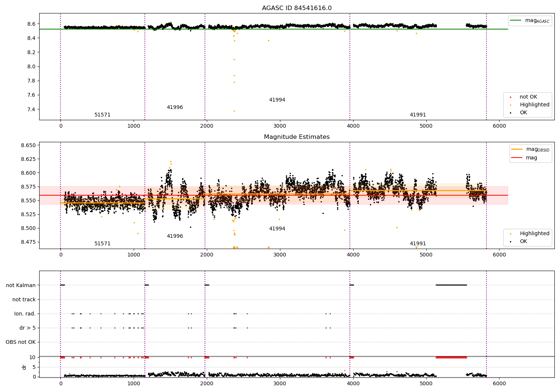Click the 1000 x-axis tick of middle plot
This screenshot has height=392, width=560.
pyautogui.click(x=134, y=255)
